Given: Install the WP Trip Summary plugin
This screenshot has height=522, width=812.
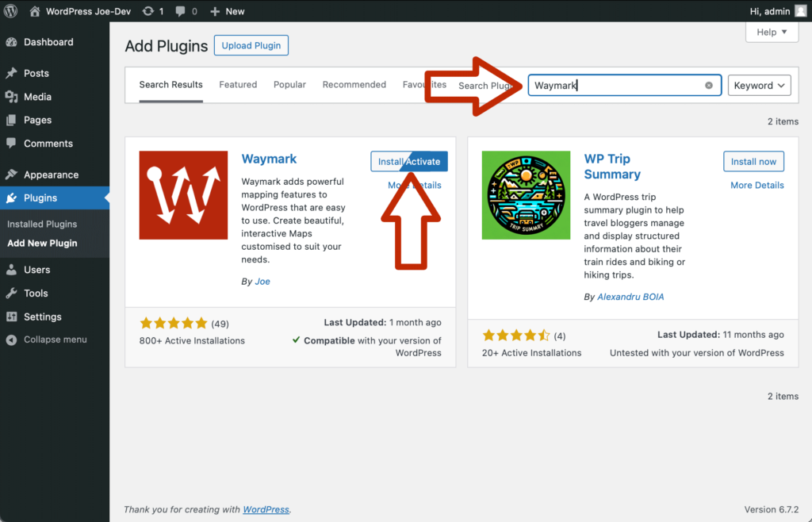Looking at the screenshot, I should (x=753, y=162).
